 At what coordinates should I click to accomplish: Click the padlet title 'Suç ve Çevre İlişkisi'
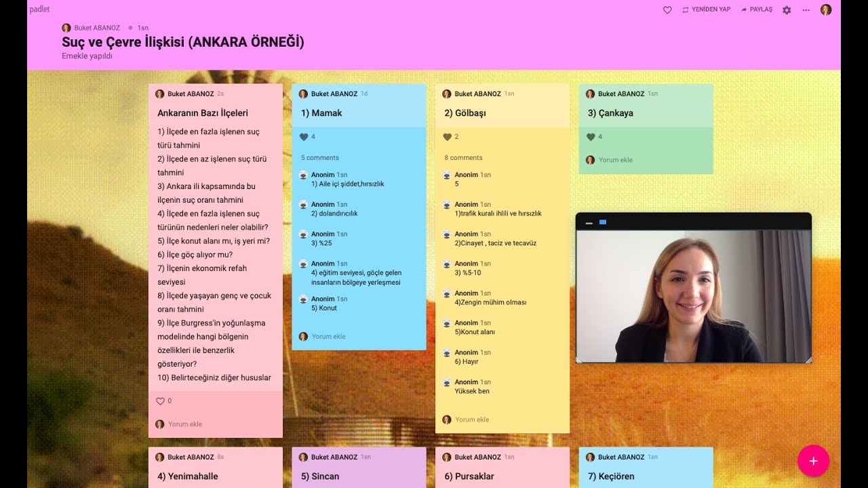[183, 42]
